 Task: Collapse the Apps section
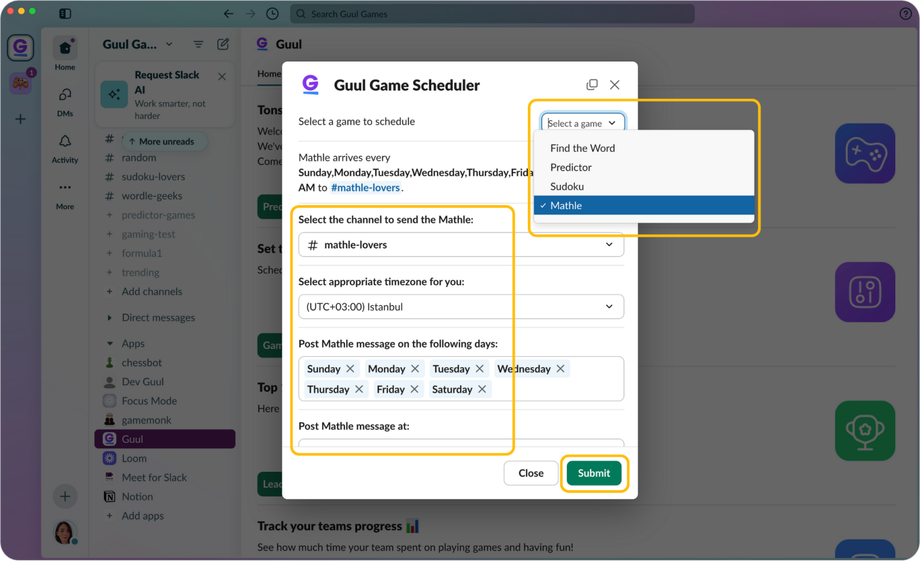[109, 343]
